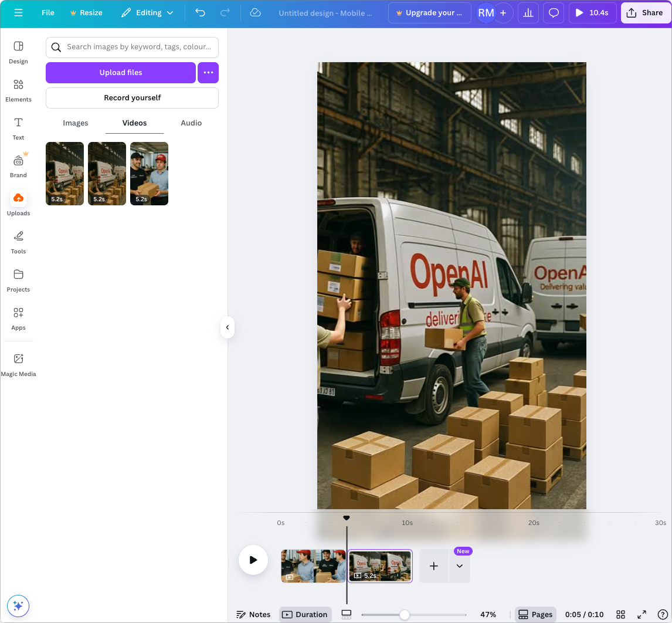Open the Elements side panel
Screen dimensions: 672x623
click(18, 90)
